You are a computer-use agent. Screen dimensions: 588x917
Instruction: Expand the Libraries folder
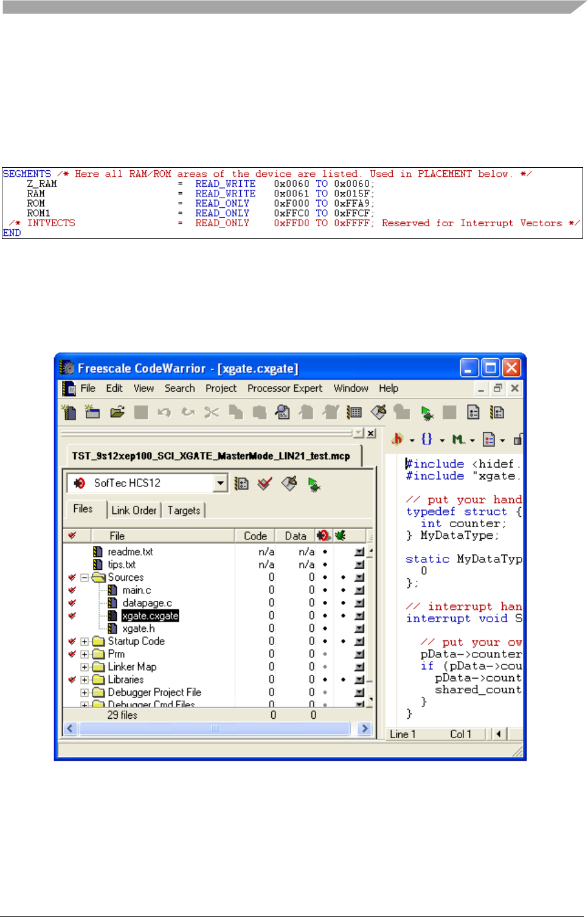point(85,679)
